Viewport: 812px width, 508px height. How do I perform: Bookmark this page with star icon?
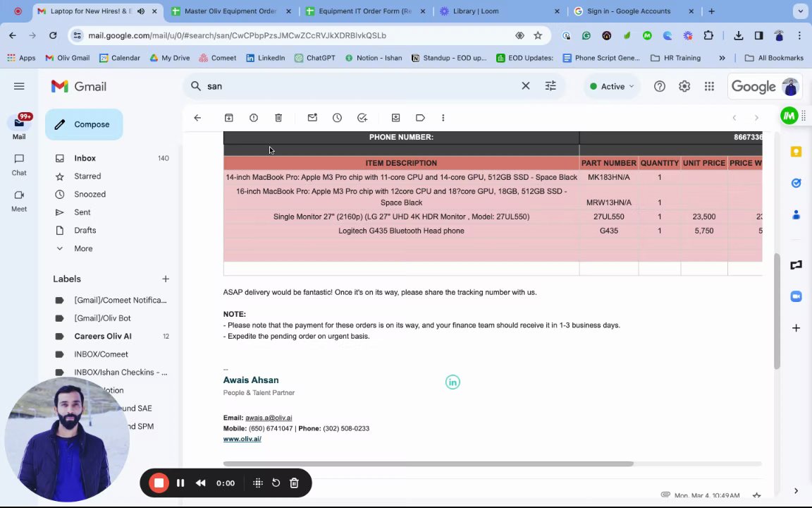click(x=538, y=35)
